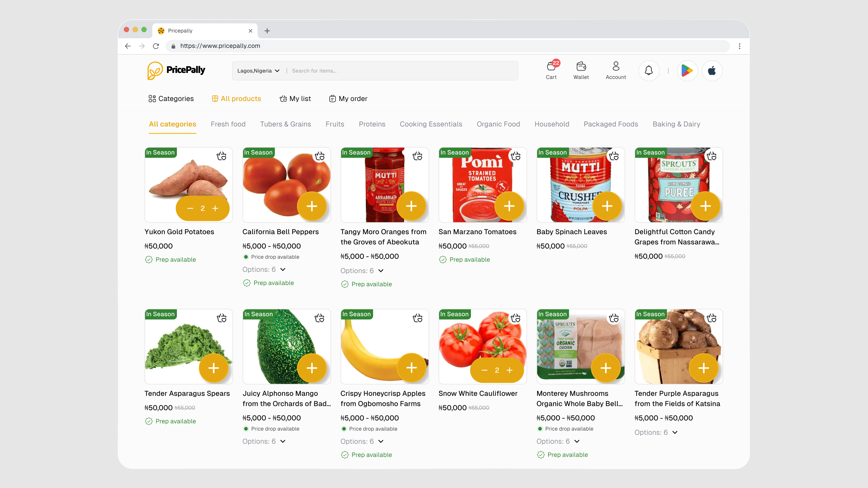Add Juicy Alphonso Mango to cart

(312, 368)
